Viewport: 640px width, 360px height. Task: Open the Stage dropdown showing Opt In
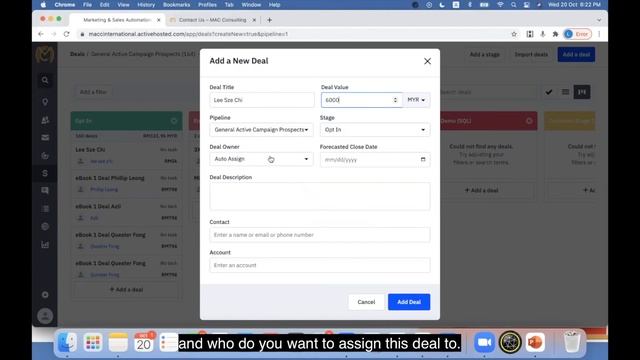(x=375, y=130)
